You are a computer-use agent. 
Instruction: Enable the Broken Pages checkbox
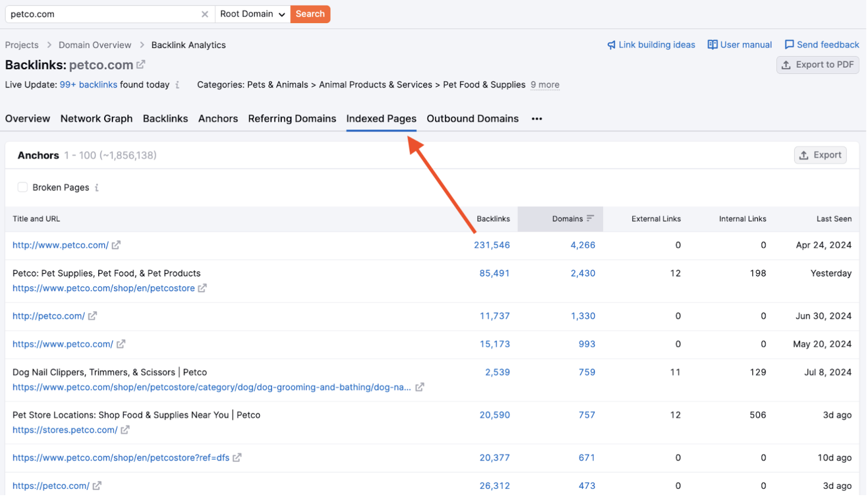[23, 187]
